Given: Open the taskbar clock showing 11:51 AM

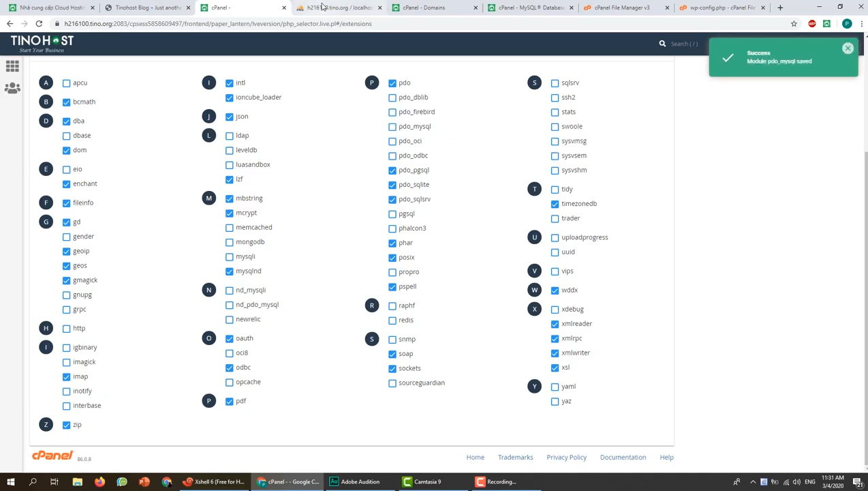Looking at the screenshot, I should pyautogui.click(x=833, y=482).
